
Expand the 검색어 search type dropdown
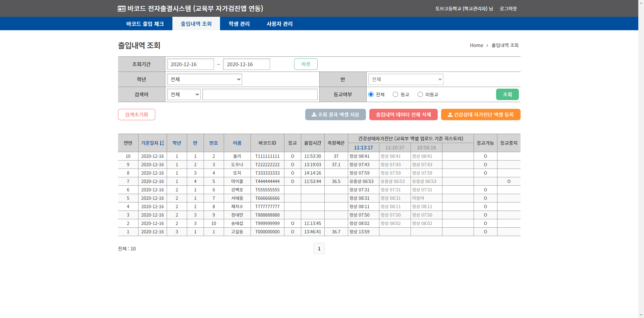[x=183, y=94]
